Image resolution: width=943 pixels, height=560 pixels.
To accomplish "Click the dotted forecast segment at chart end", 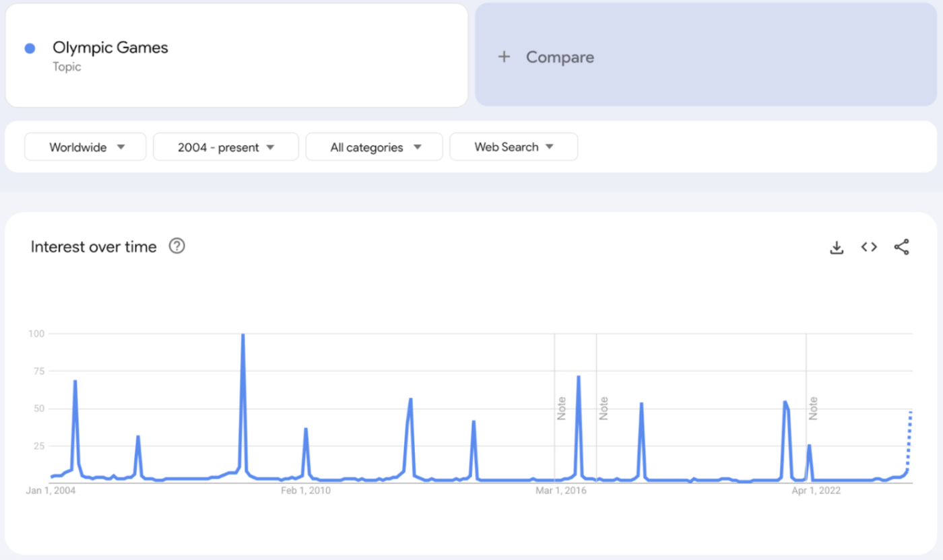I will point(909,441).
